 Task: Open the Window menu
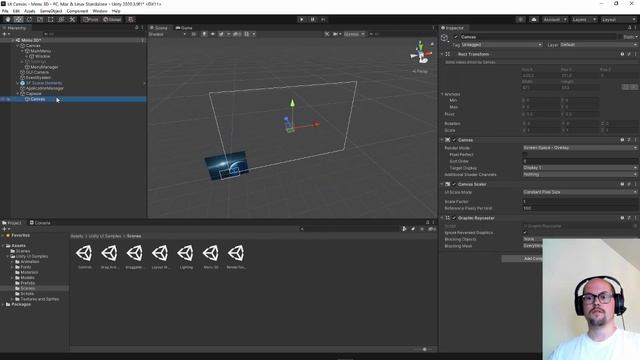(100, 11)
